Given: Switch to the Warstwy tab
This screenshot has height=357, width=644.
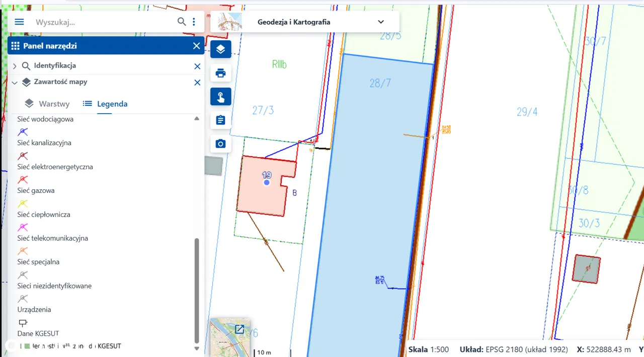Looking at the screenshot, I should click(47, 104).
